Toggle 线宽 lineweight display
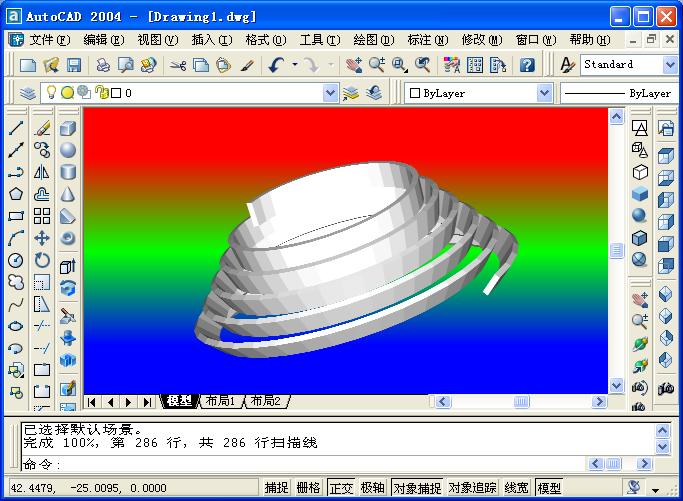This screenshot has height=501, width=683. 517,487
